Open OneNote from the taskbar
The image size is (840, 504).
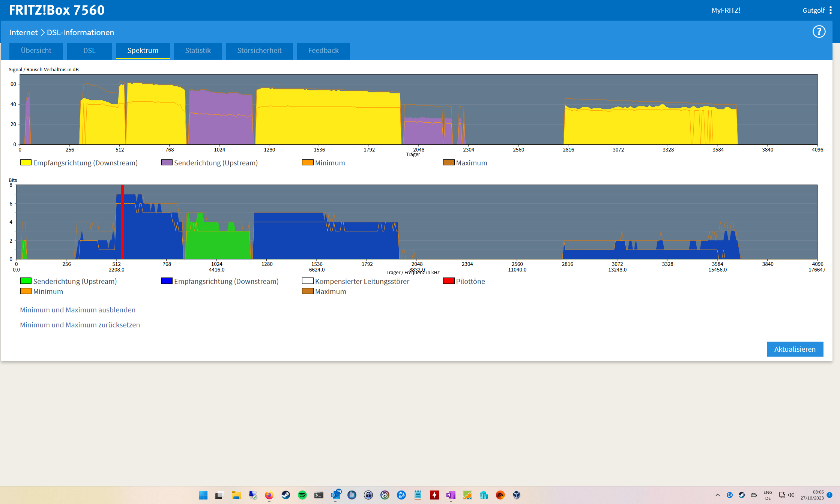[451, 495]
